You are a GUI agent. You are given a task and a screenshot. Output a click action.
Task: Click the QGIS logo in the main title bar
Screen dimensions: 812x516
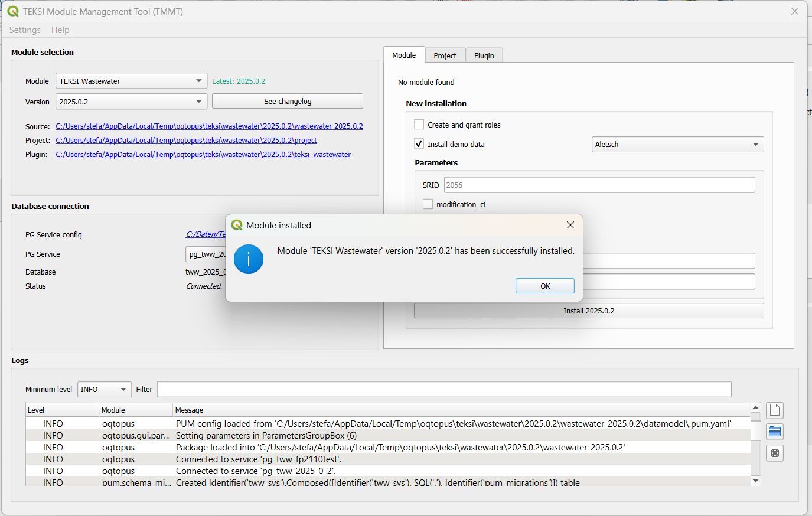(x=13, y=11)
